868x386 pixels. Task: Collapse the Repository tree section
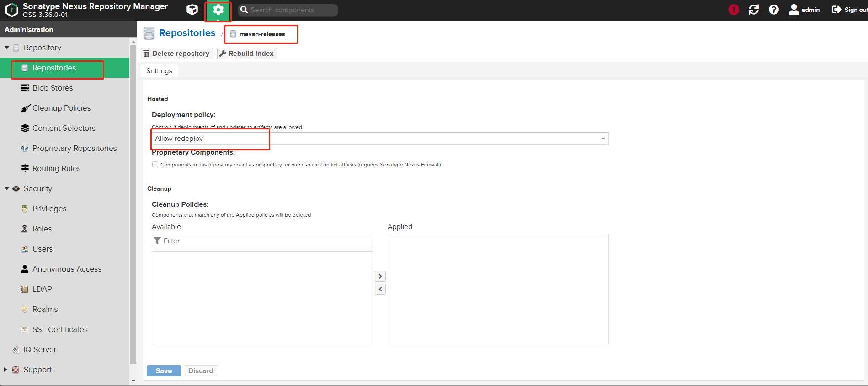(x=7, y=48)
